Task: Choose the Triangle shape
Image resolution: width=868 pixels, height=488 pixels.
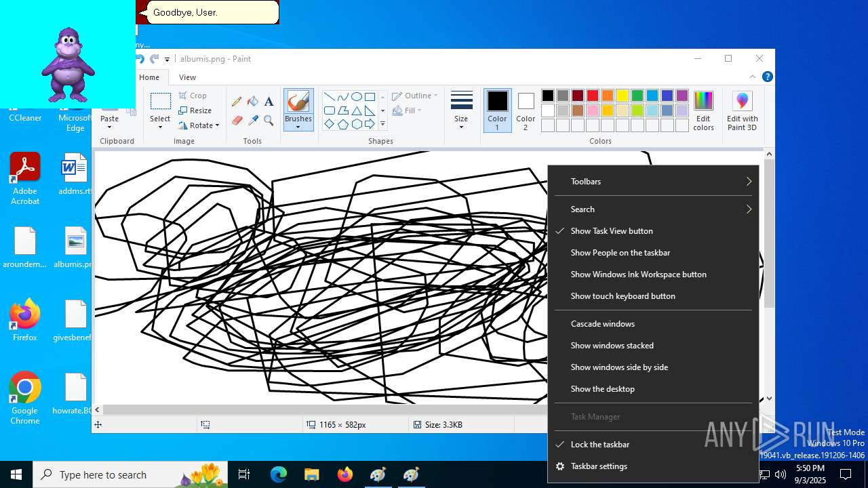Action: click(x=356, y=110)
